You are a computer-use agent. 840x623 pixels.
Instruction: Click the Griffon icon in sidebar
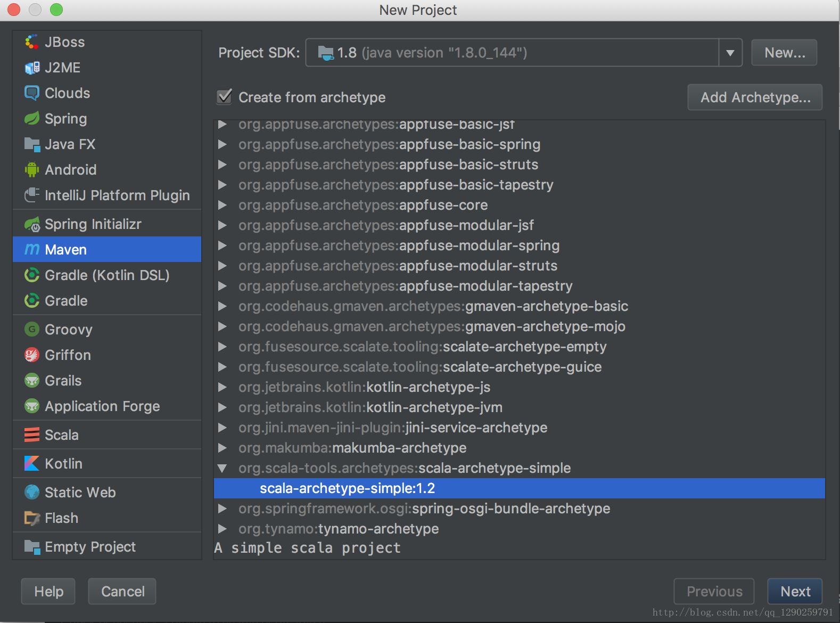pyautogui.click(x=32, y=355)
